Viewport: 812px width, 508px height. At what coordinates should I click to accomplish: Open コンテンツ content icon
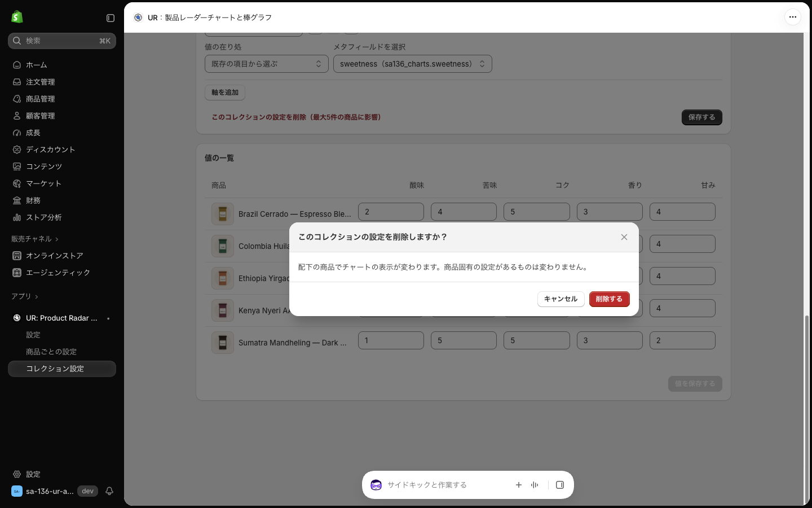tap(17, 167)
